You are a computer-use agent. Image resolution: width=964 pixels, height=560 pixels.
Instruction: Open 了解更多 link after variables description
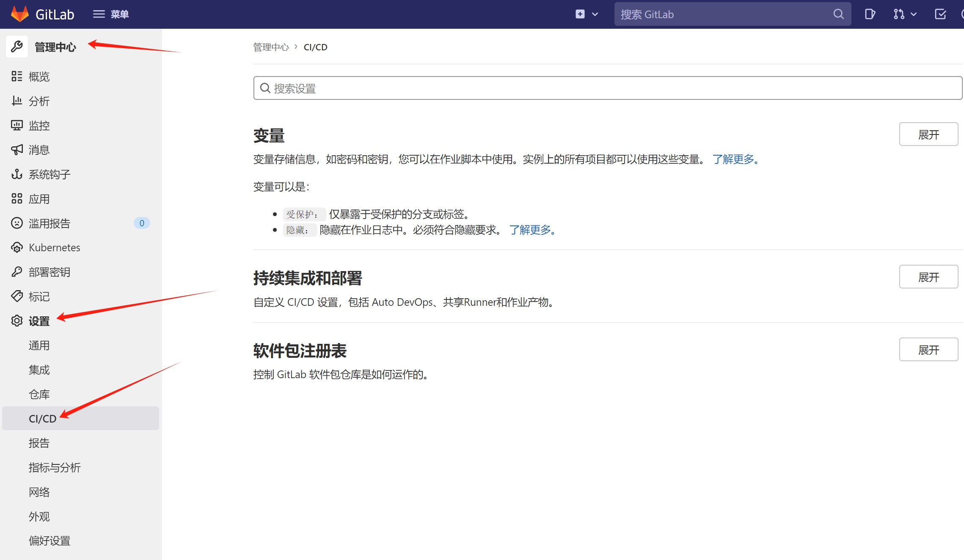click(x=736, y=159)
